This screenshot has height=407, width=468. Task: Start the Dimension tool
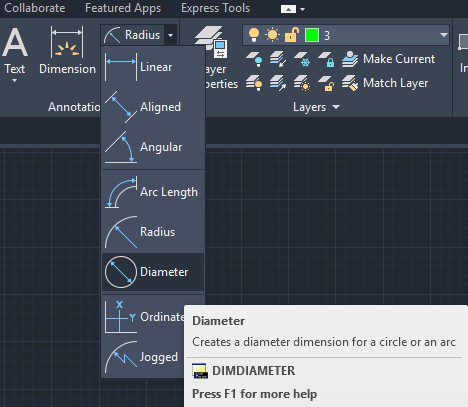(67, 50)
